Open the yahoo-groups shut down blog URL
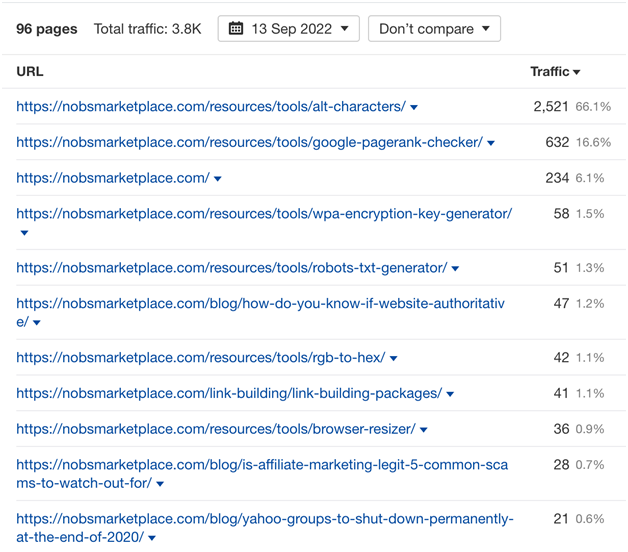Viewport: 628px width, 552px height. pos(264,519)
